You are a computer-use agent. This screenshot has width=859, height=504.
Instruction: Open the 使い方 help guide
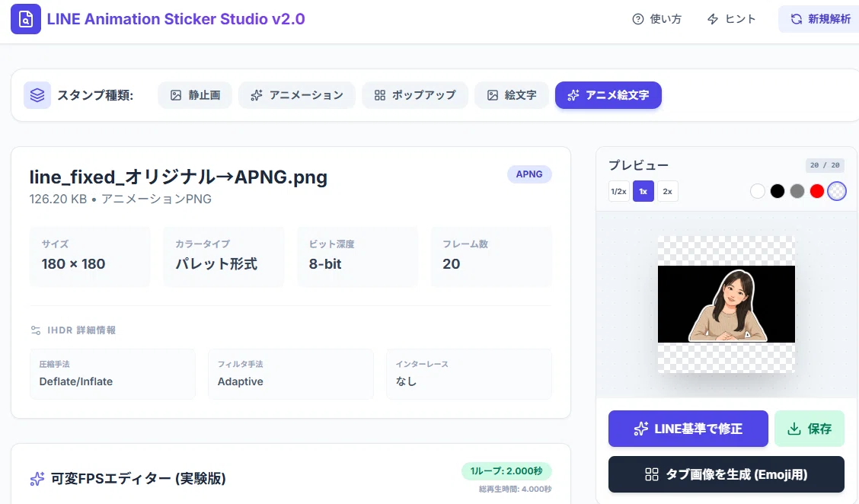(x=657, y=19)
